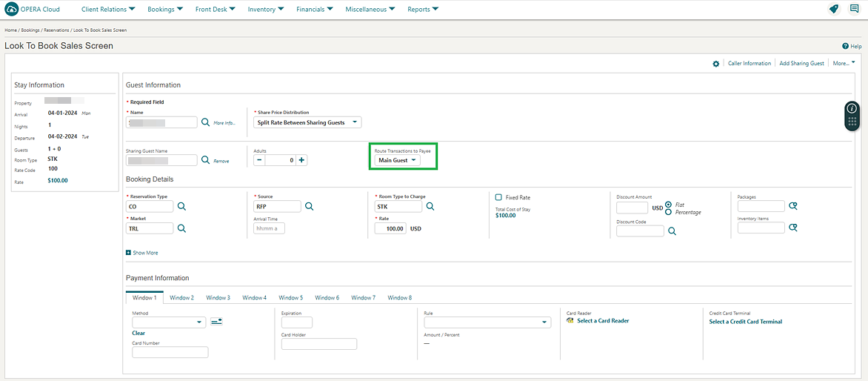Screen dimensions: 868x381
Task: Switch to Window 3 payment tab
Action: tap(218, 297)
